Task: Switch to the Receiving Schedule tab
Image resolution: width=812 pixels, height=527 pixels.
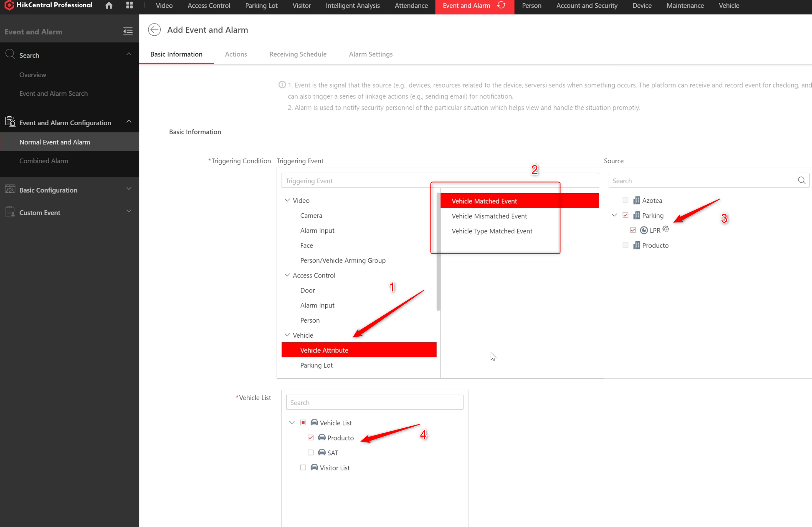Action: 298,54
